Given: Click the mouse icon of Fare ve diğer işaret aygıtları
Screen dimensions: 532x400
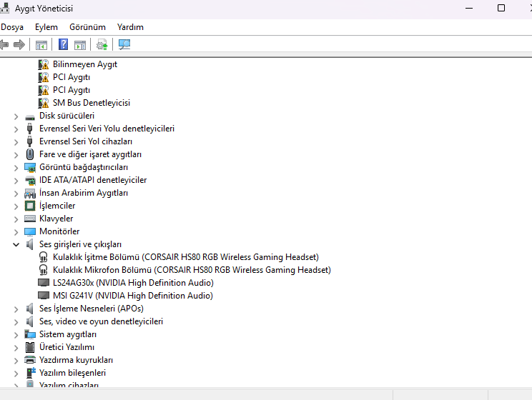Looking at the screenshot, I should tap(30, 154).
